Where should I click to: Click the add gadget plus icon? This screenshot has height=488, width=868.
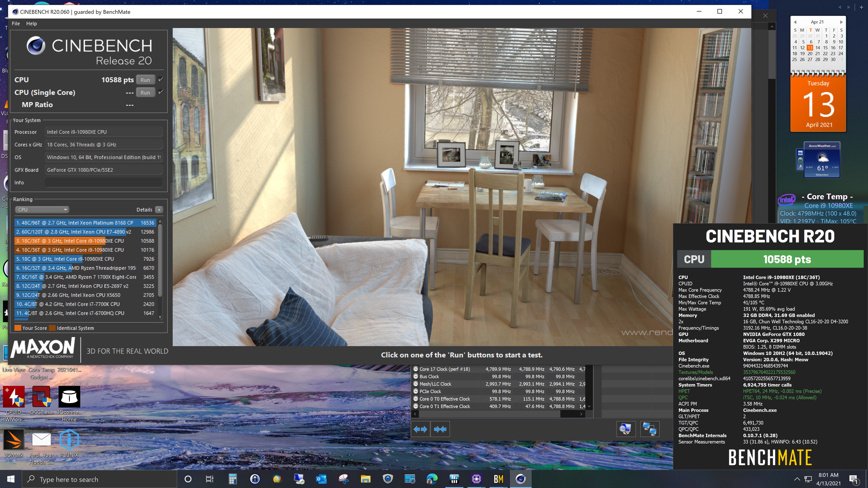(x=861, y=7)
